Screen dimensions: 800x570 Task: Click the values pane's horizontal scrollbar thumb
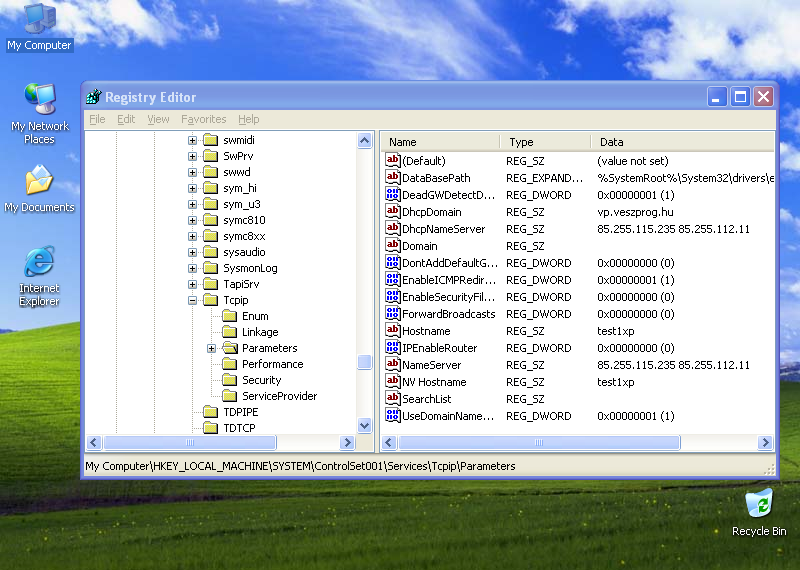point(536,443)
